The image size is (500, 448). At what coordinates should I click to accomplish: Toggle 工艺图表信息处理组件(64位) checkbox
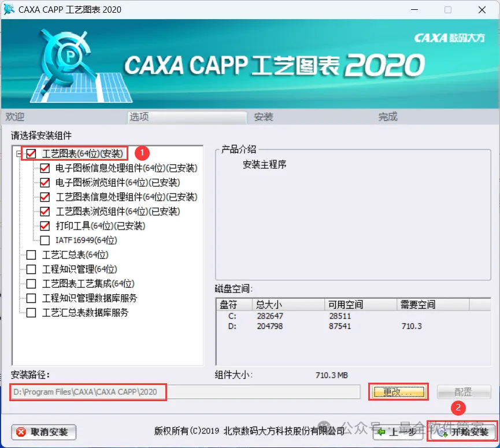tap(45, 197)
